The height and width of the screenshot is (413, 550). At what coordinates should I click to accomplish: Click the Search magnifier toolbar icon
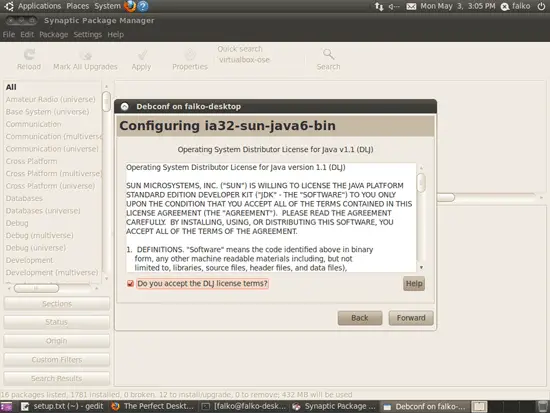coord(328,54)
